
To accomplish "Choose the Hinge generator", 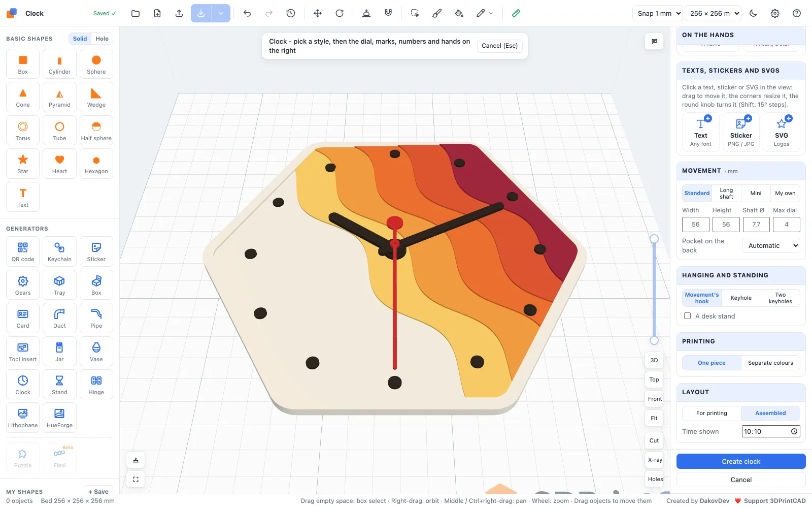I will click(x=96, y=385).
